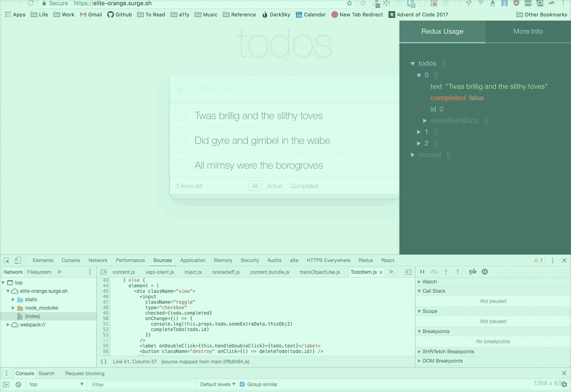Close the console drawer
The height and width of the screenshot is (392, 571).
coord(564,373)
